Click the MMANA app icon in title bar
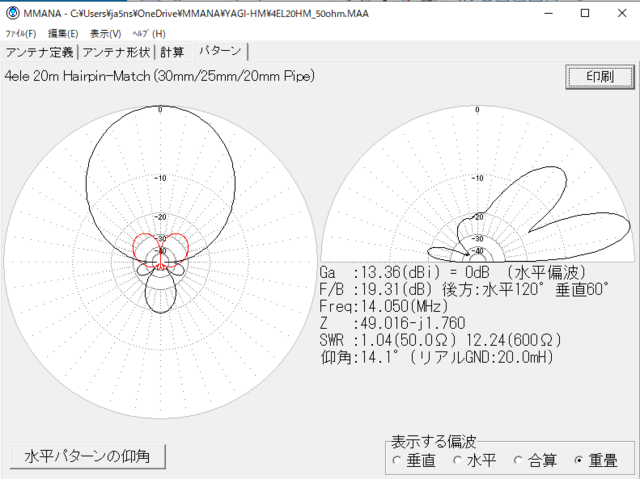This screenshot has width=640, height=479. click(12, 13)
